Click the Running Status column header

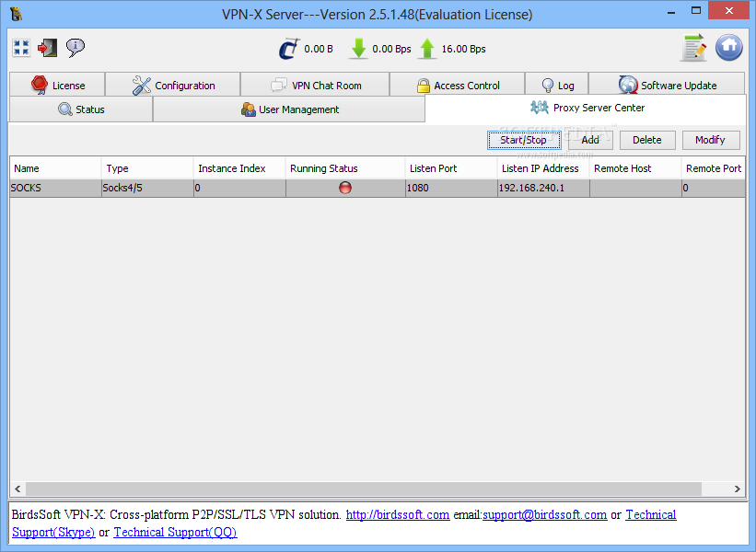click(345, 168)
